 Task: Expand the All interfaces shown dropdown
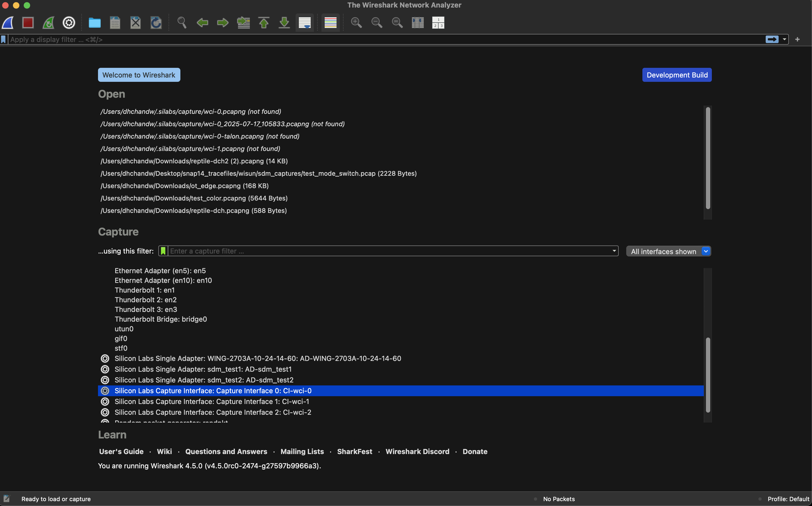click(x=706, y=251)
